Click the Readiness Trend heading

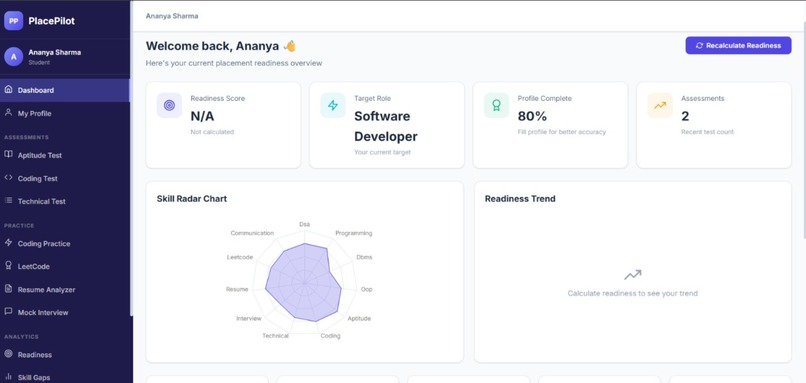pos(520,198)
